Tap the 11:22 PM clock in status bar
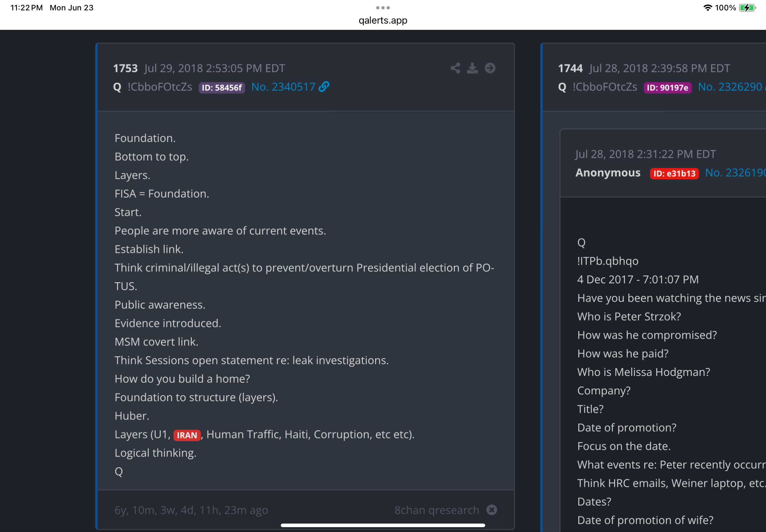 [x=26, y=8]
